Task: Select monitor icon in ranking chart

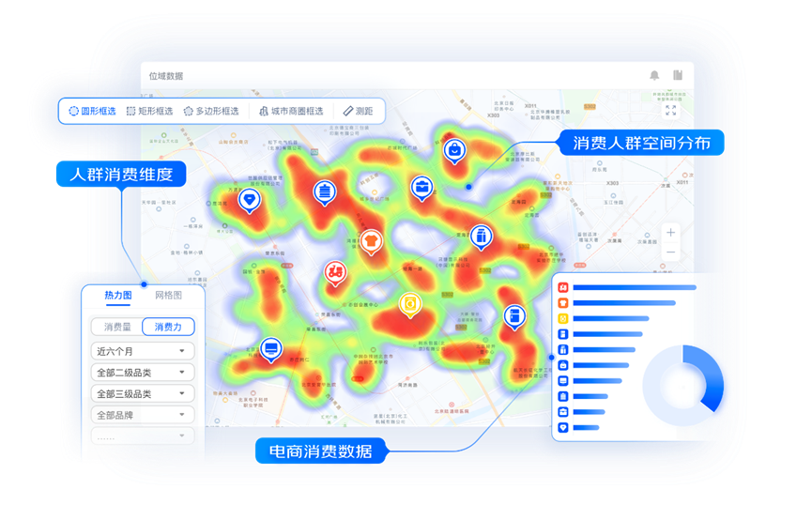Action: (x=563, y=381)
